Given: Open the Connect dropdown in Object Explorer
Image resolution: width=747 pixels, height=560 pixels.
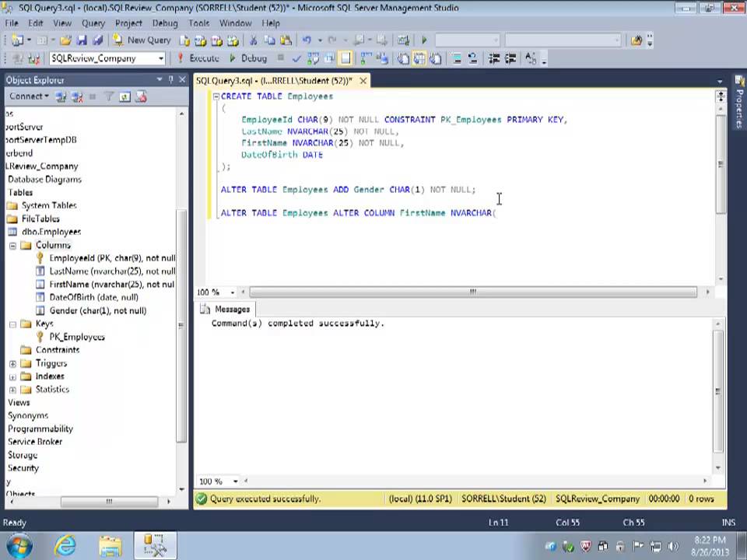Looking at the screenshot, I should [29, 96].
